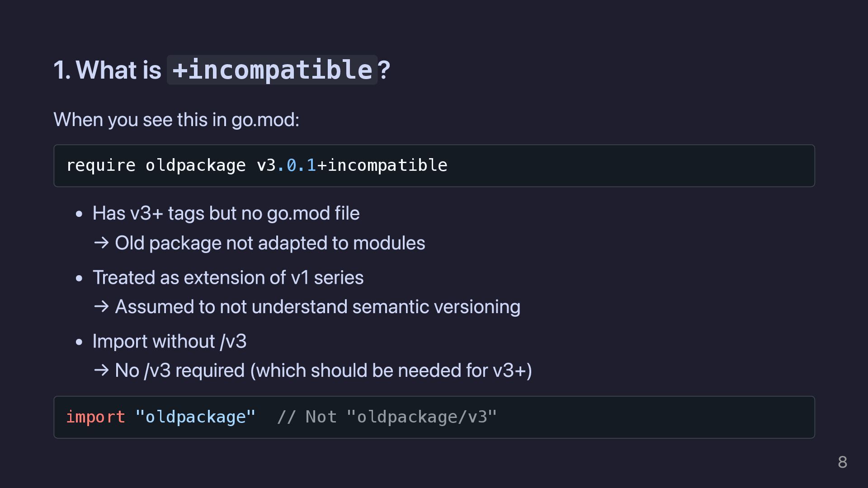The height and width of the screenshot is (488, 868).
Task: Click the "Assumed to not understand semantic versioning" line
Action: pyautogui.click(x=317, y=307)
